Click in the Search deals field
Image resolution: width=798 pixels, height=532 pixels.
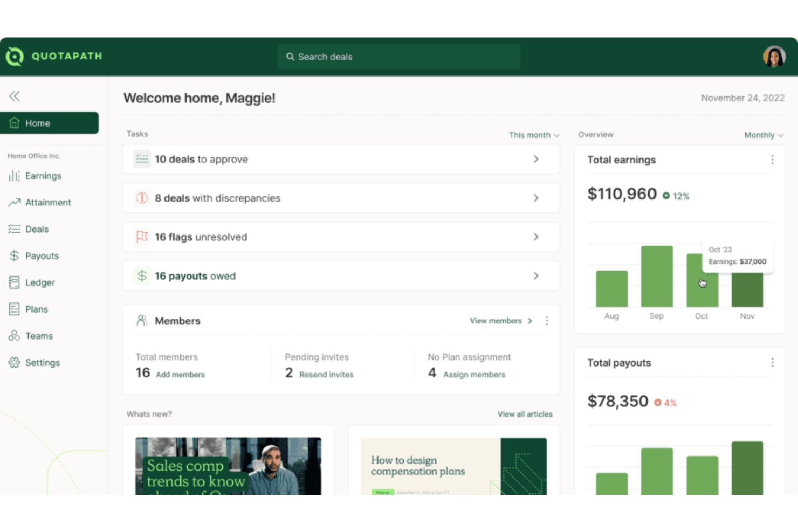point(398,57)
